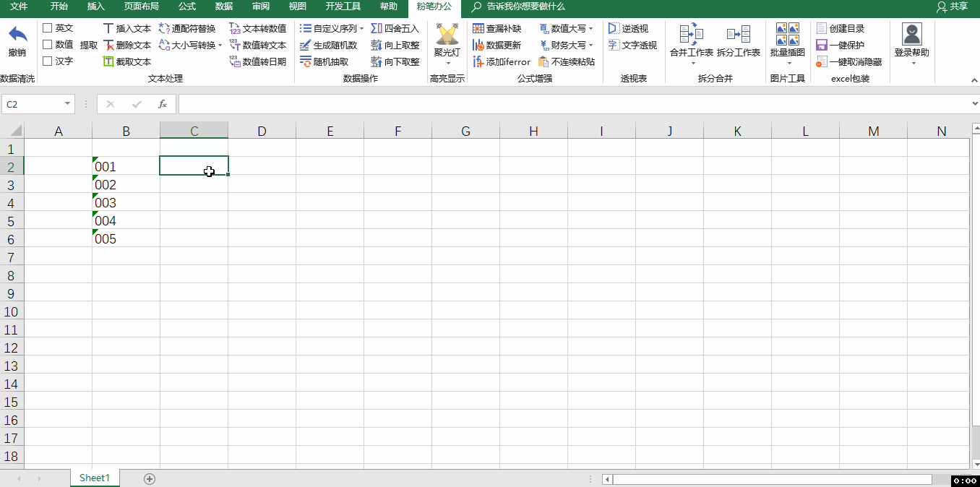980x487 pixels.
Task: Click 文本转数值 in the ribbon
Action: coord(258,28)
